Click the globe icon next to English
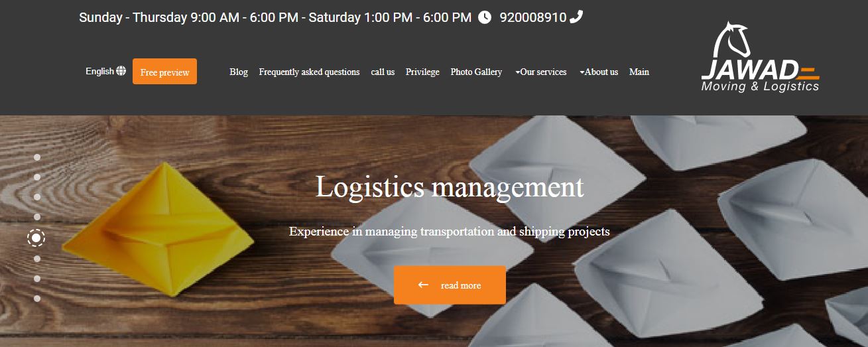Screen dimensions: 868x347 coord(121,71)
